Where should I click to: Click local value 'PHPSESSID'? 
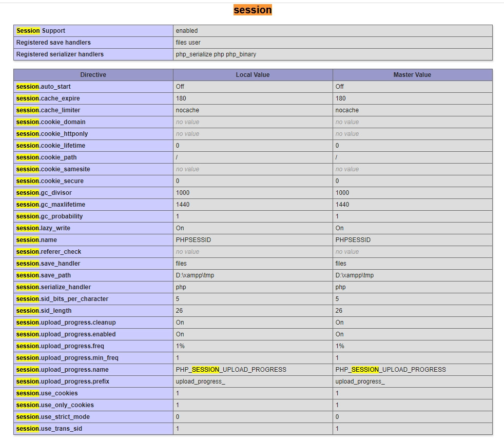point(193,240)
